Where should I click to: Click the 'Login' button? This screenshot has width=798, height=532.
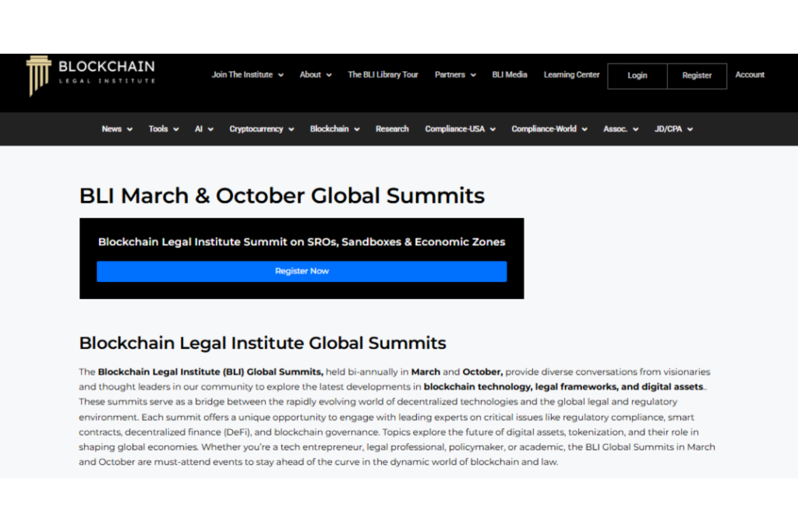[x=637, y=75]
